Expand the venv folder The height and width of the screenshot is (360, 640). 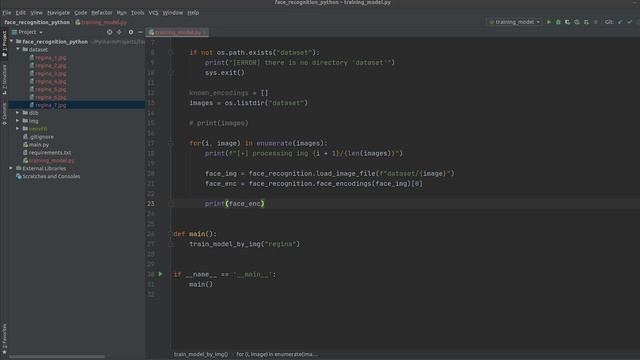pos(18,129)
